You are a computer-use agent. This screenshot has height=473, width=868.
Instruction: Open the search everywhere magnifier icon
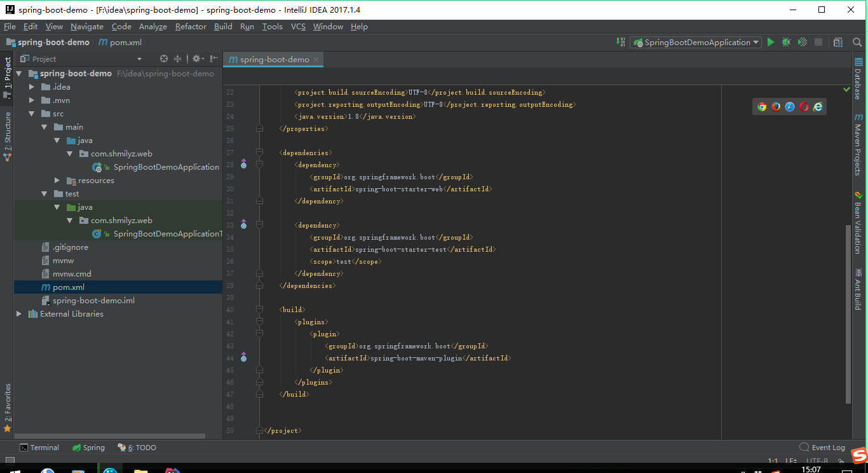point(856,43)
